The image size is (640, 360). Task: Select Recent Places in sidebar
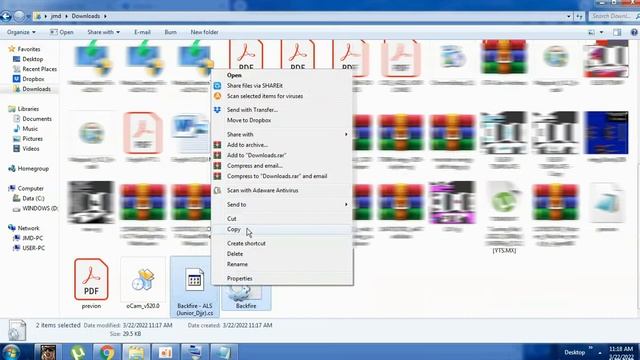pyautogui.click(x=40, y=69)
